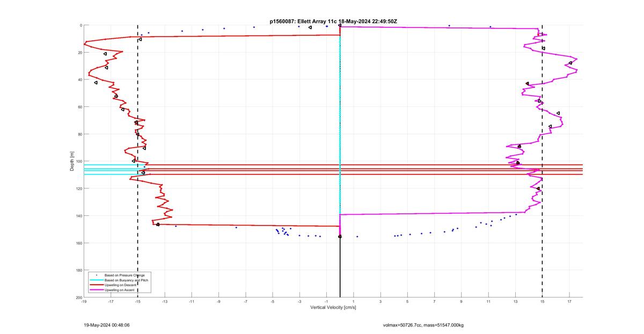The width and height of the screenshot is (644, 334).
Task: Click depth axis tick label '80'
Action: pos(79,134)
